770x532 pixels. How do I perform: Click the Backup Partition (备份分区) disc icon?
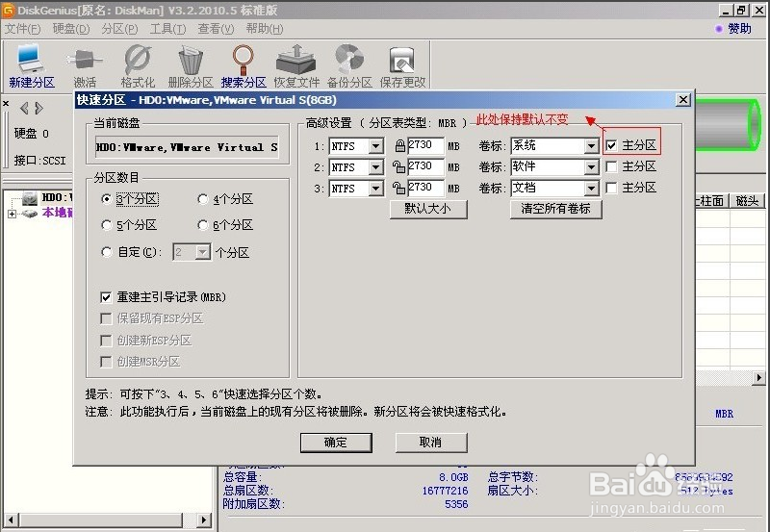coord(349,59)
